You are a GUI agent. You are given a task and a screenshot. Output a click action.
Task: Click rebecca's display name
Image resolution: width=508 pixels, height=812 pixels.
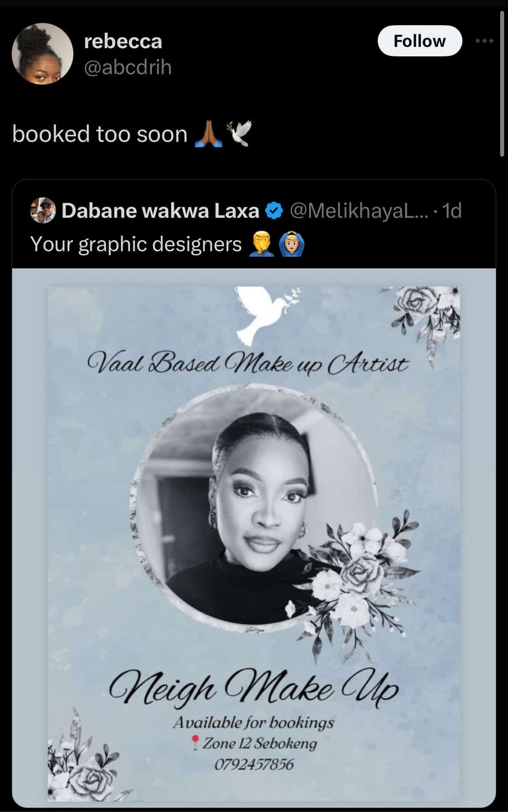(x=124, y=41)
